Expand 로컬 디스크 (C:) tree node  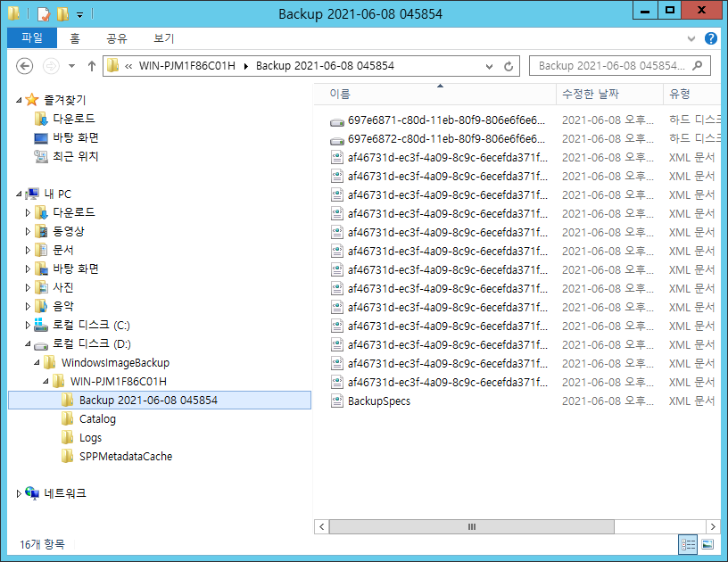click(x=28, y=326)
